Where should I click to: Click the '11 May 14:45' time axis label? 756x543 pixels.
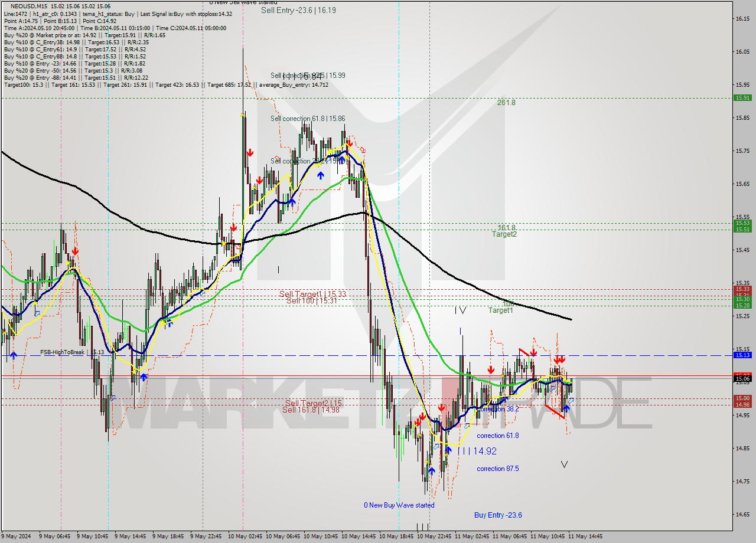pos(585,537)
